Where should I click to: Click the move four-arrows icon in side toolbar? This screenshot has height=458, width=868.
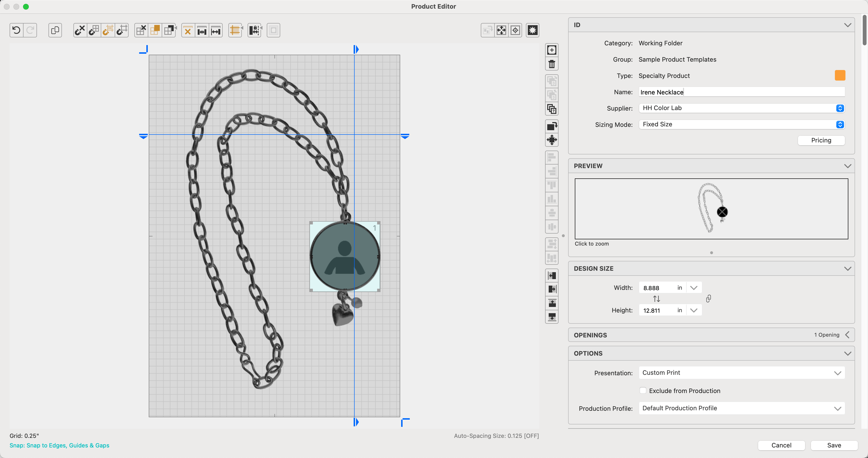pos(552,140)
